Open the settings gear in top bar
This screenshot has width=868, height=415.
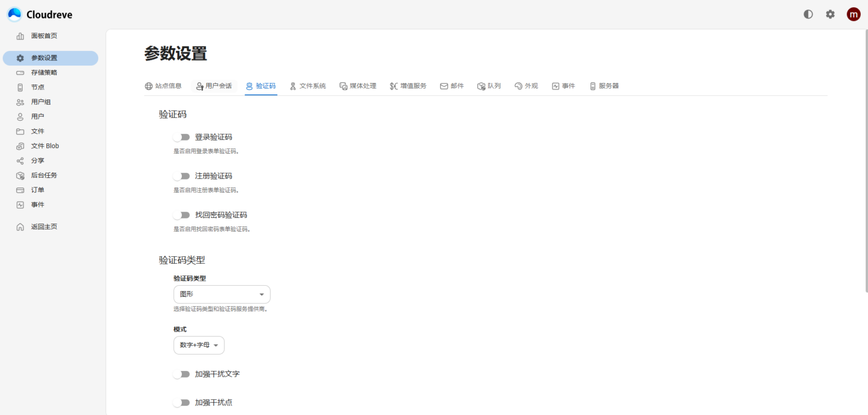click(830, 15)
